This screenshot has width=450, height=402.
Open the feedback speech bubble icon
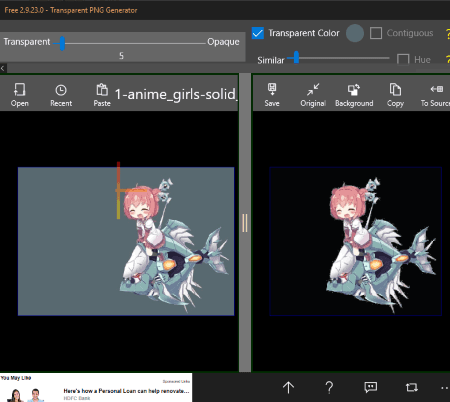[371, 387]
